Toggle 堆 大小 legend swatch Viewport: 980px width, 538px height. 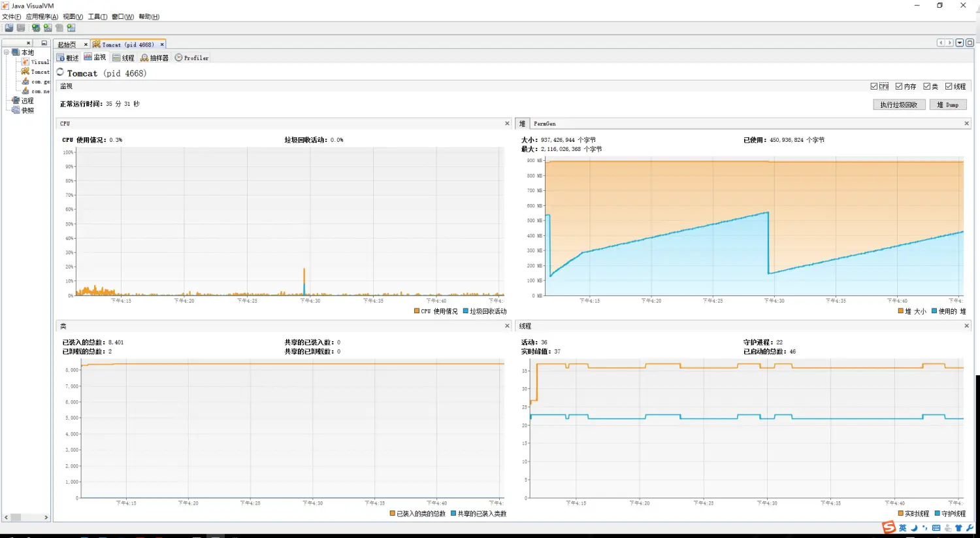(901, 311)
